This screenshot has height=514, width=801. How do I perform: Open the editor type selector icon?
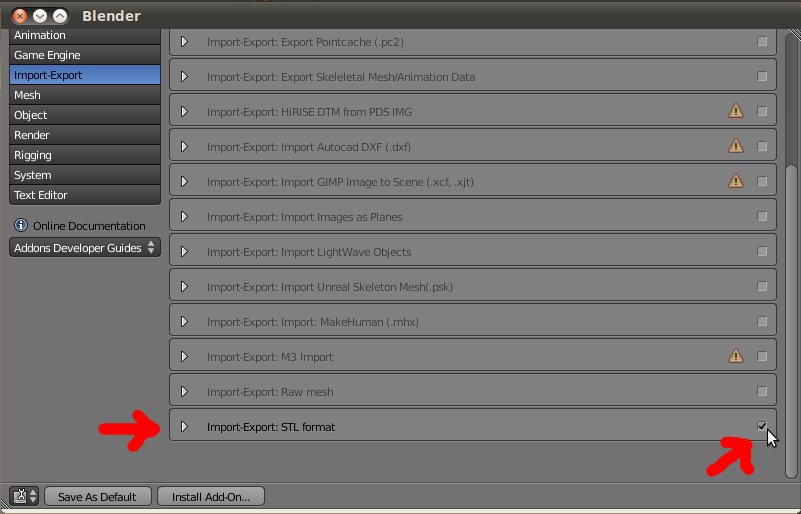click(x=23, y=496)
